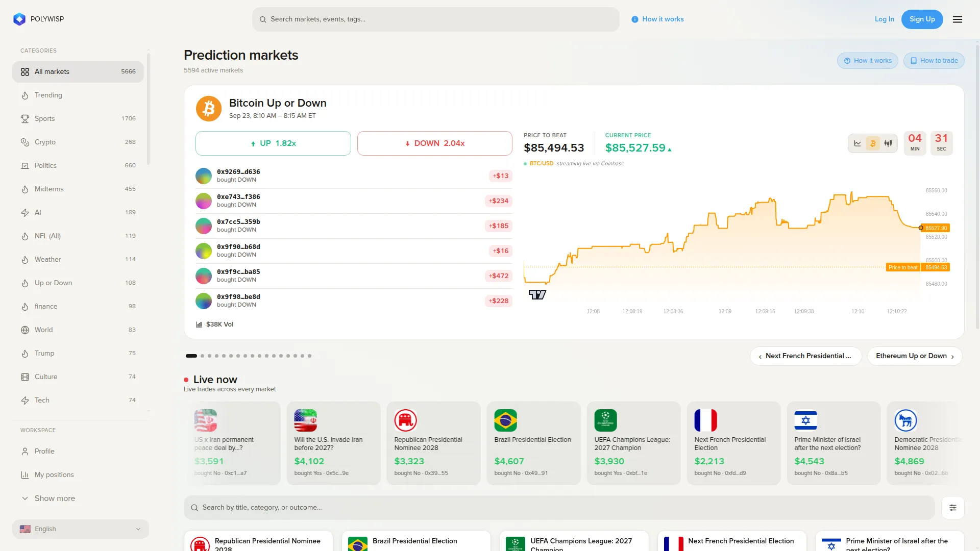The width and height of the screenshot is (980, 551).
Task: Open the Trending category
Action: (x=78, y=95)
